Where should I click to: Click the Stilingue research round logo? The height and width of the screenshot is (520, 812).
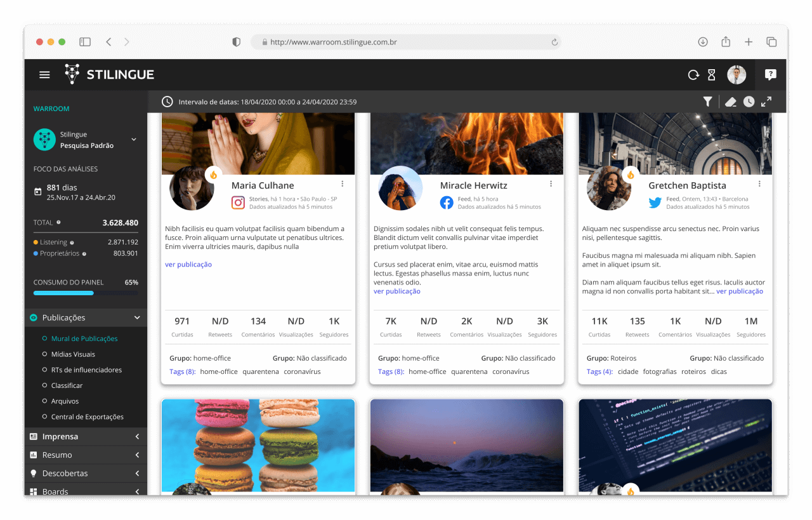[44, 140]
